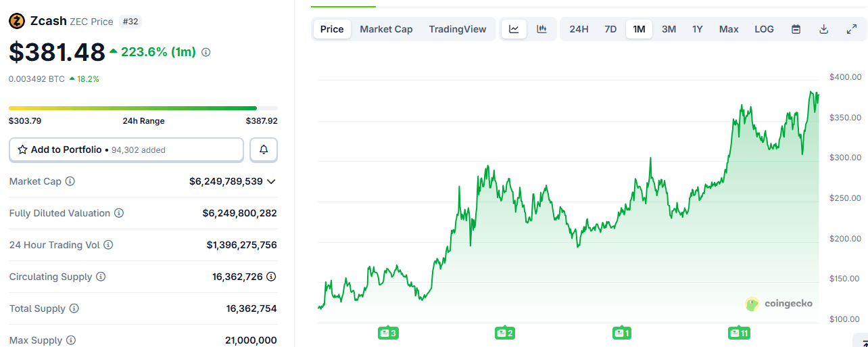Click Add to Portfolio button

tap(126, 149)
